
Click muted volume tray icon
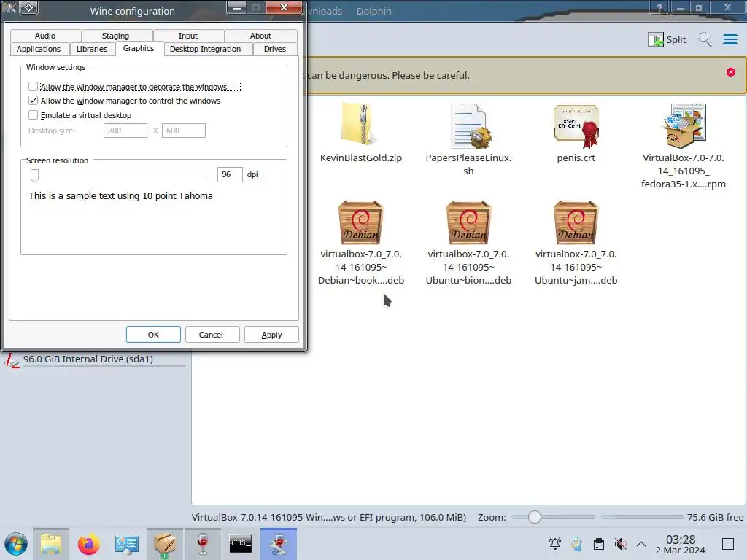[620, 544]
